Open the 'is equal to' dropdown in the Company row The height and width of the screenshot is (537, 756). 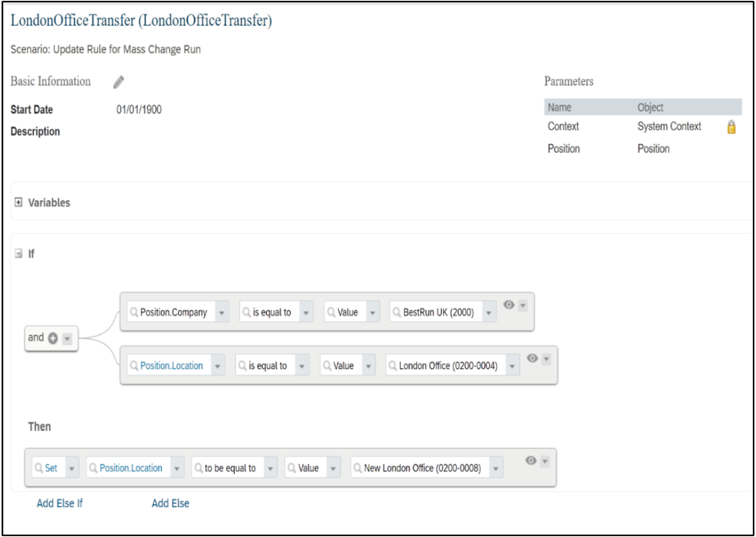[x=306, y=313]
